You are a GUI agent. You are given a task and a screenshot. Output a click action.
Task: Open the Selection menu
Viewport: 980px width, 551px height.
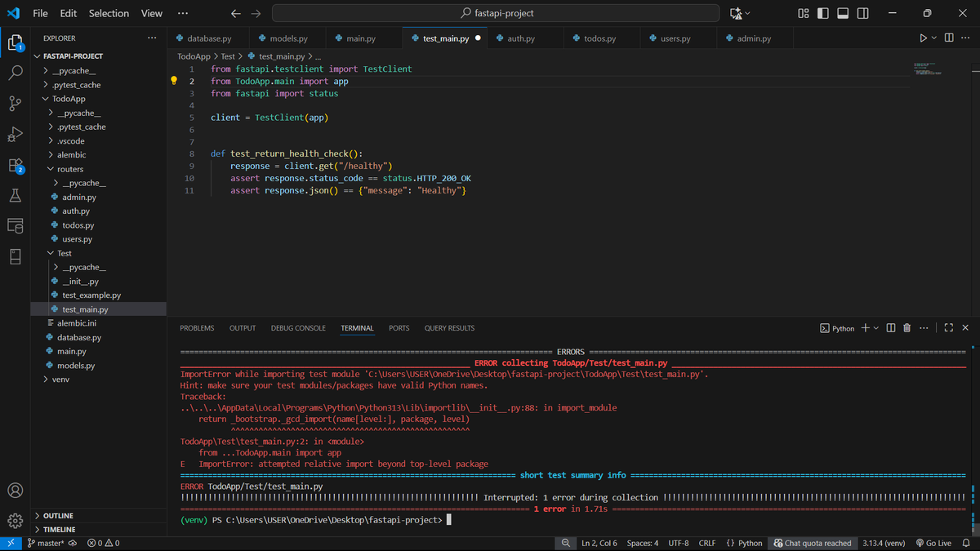click(x=109, y=14)
